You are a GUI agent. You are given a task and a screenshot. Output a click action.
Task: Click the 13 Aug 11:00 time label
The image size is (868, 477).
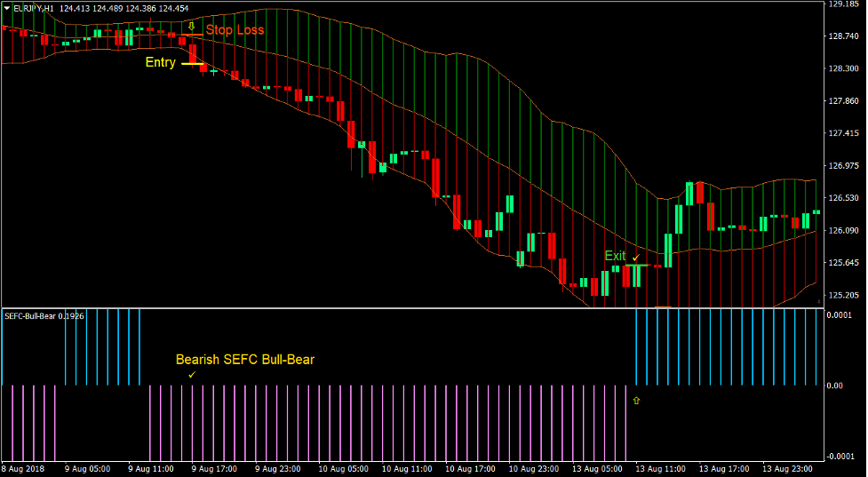[x=660, y=469]
